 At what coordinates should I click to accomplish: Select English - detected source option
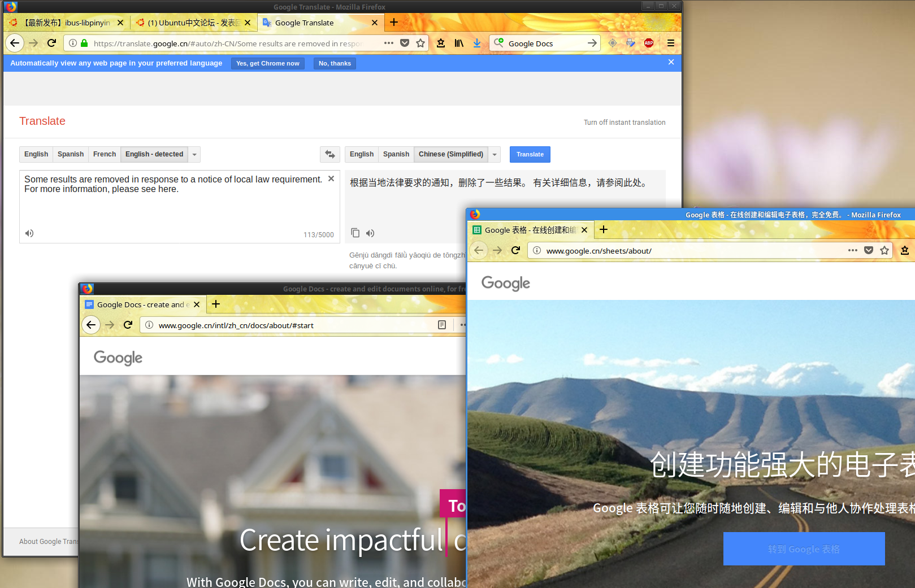tap(154, 154)
